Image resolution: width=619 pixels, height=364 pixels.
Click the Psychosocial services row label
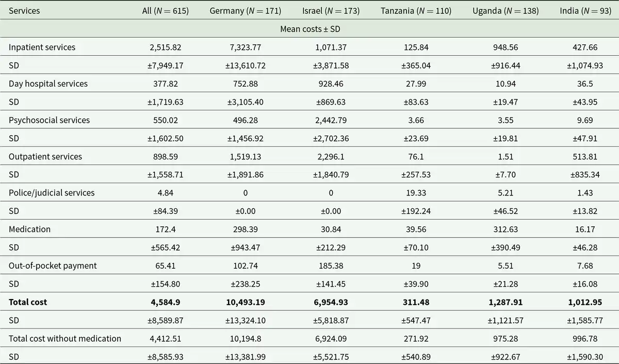pyautogui.click(x=49, y=120)
